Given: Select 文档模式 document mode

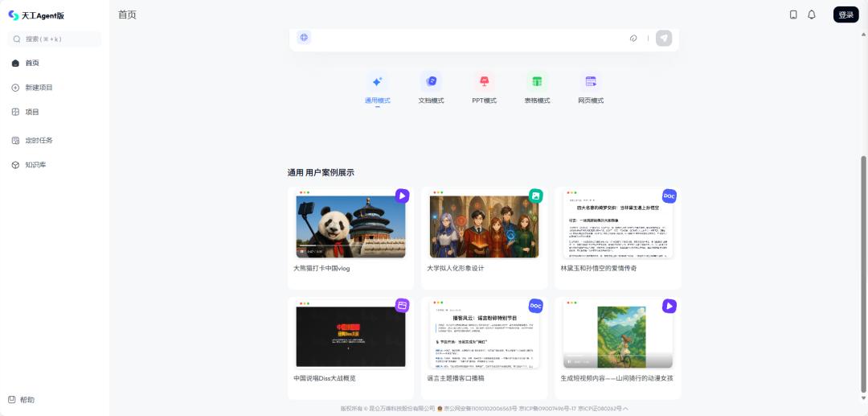Looking at the screenshot, I should point(431,89).
